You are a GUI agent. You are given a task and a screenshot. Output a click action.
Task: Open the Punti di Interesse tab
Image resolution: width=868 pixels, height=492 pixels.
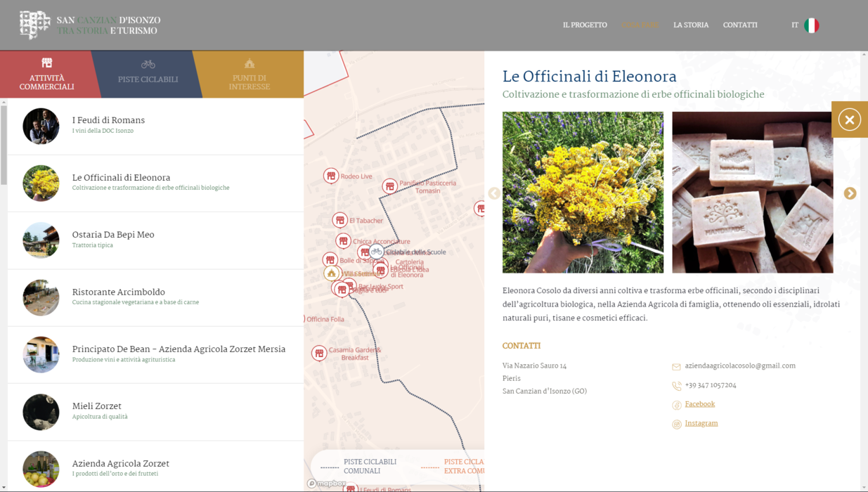pyautogui.click(x=249, y=74)
